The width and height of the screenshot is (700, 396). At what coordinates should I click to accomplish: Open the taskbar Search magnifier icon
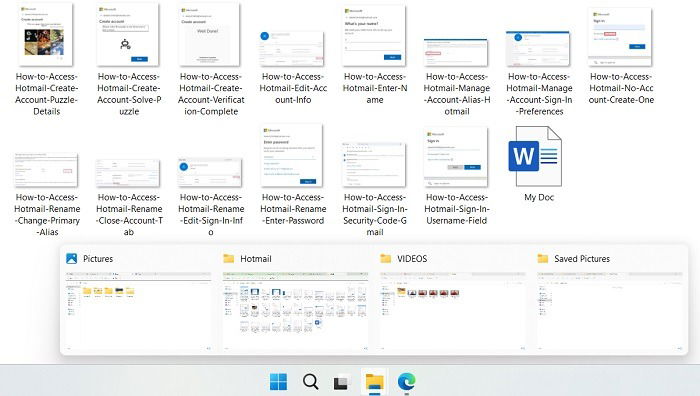point(310,382)
